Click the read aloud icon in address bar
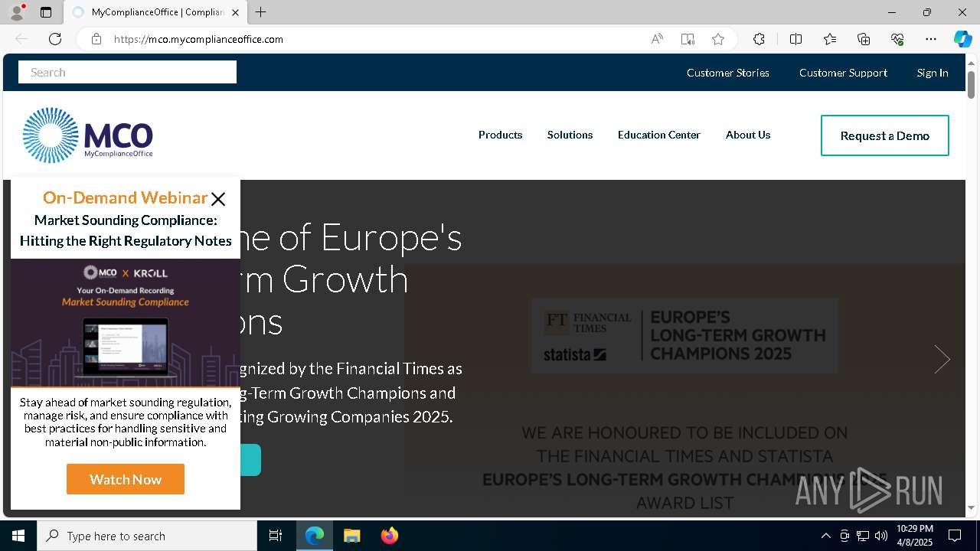This screenshot has height=551, width=980. coord(657,39)
